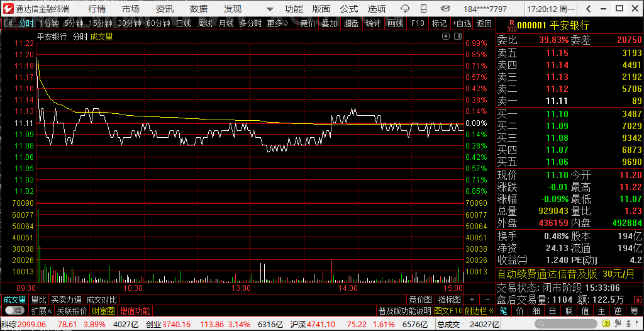Click the small panel icon left of 分时
Screen dimensions: 644x331
pos(8,23)
